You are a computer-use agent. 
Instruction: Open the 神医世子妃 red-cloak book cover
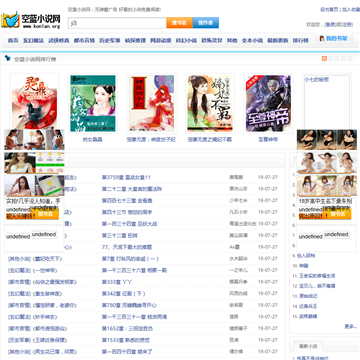pos(151,103)
